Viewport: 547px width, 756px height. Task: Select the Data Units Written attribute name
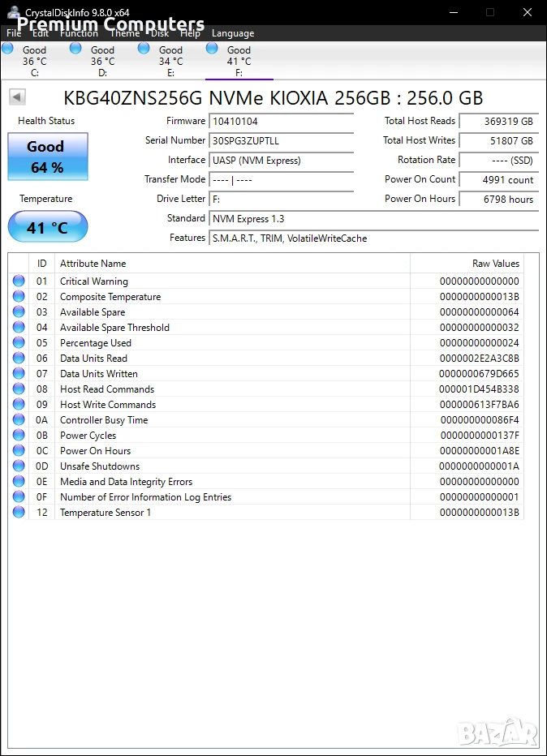pos(99,374)
